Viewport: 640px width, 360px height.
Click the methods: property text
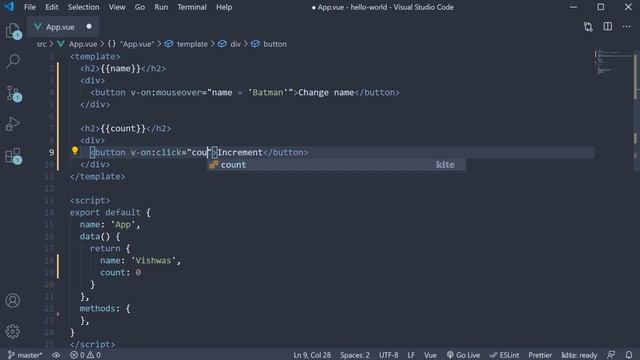[100, 309]
